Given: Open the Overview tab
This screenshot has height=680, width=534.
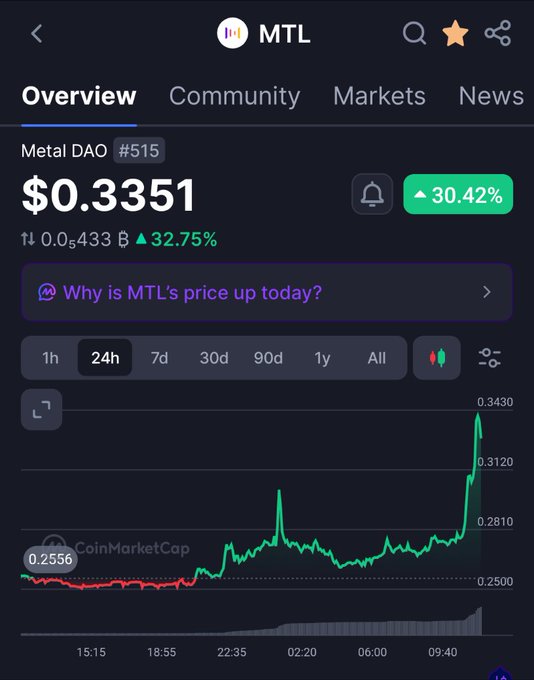Looking at the screenshot, I should pos(79,96).
